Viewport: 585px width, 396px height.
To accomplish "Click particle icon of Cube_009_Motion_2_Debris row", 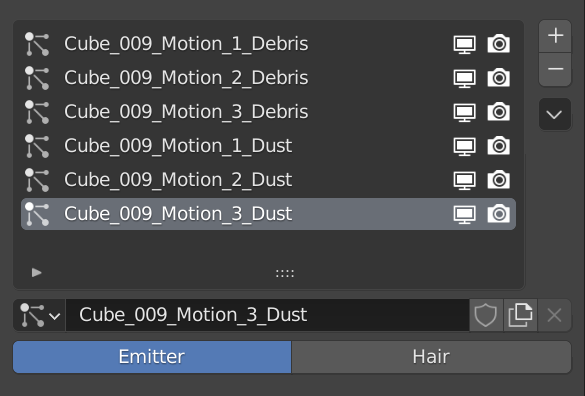I will 37,78.
